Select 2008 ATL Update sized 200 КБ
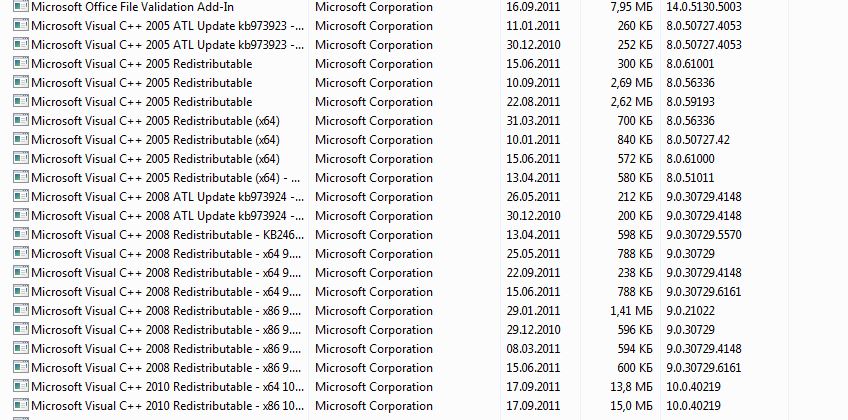848x420 pixels. click(167, 216)
